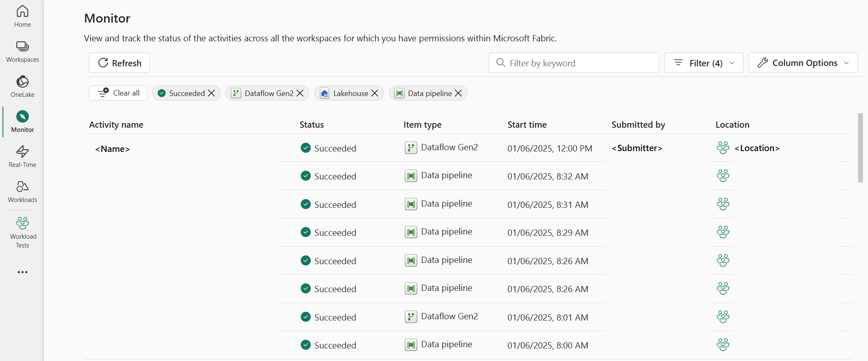Click the Data pipeline icon in the 8:31 AM row
The height and width of the screenshot is (361, 868).
pos(411,204)
